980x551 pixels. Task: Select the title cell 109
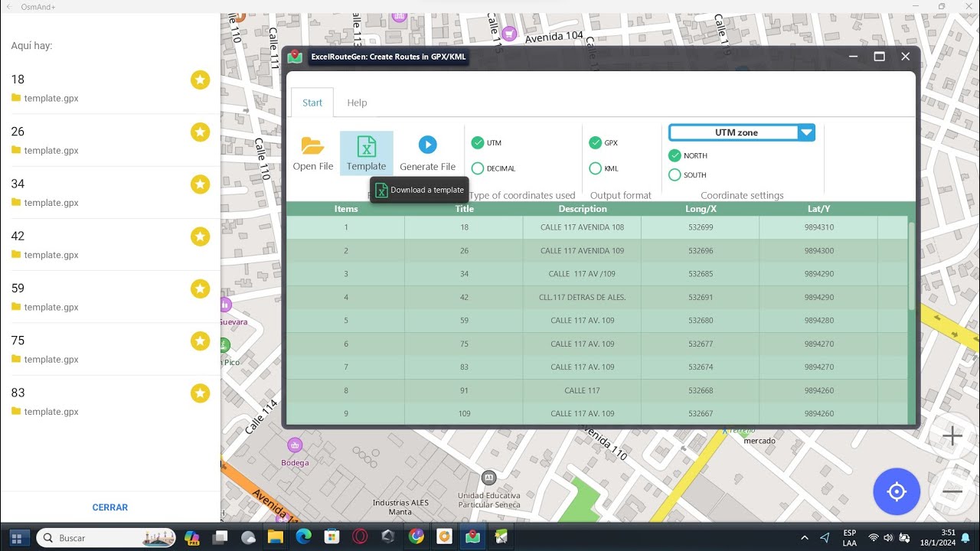(x=464, y=413)
